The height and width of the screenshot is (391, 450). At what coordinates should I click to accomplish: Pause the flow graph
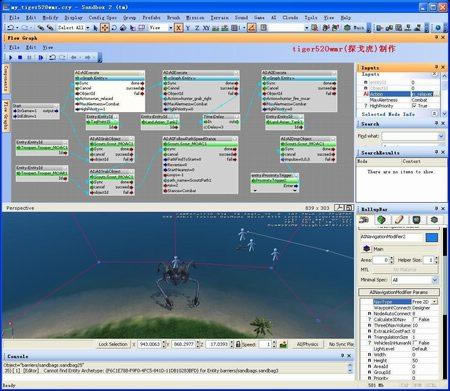pos(29,57)
